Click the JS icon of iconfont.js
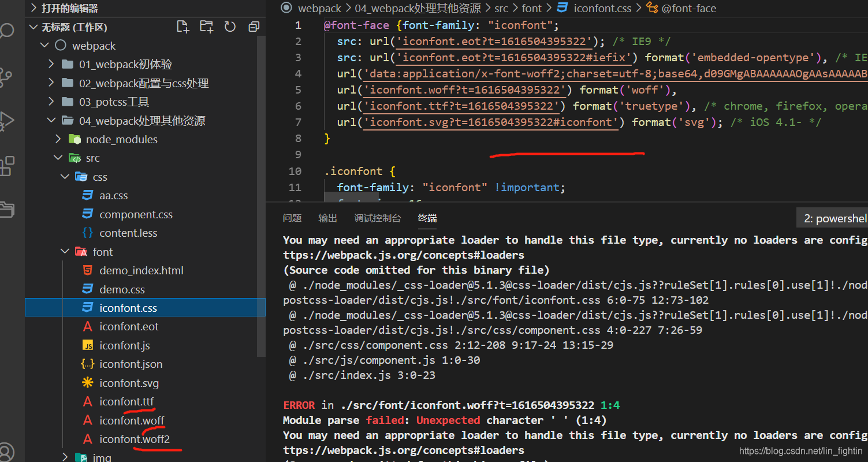Screen dimensions: 868x462 click(88, 345)
